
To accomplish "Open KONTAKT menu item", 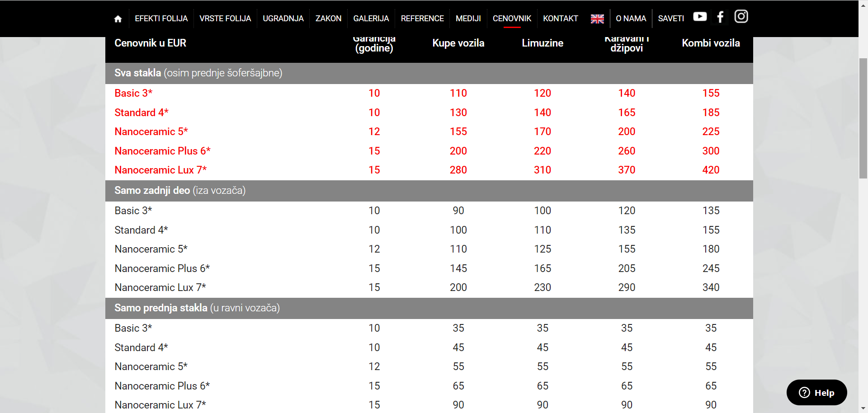I will coord(560,19).
